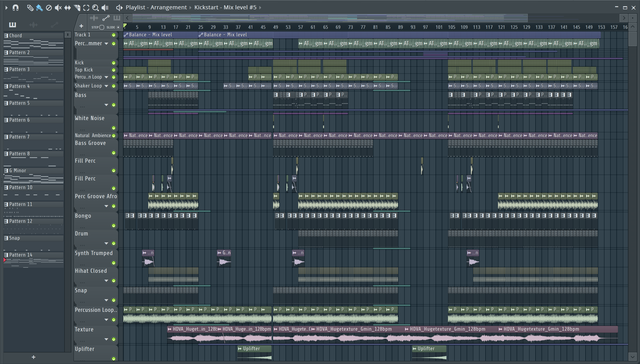Select first Balance - Mix level automation clip
This screenshot has height=364, width=640.
161,35
